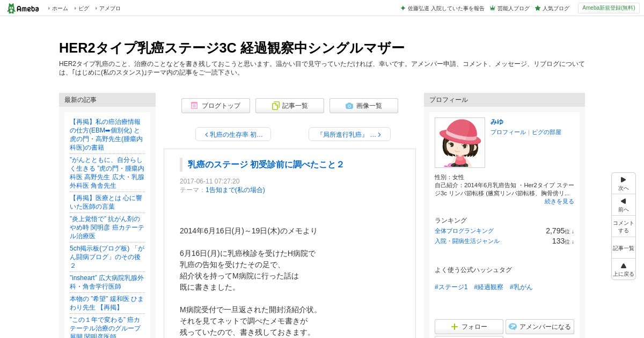644x338 pixels.
Task: Open "insheart" 広大病院乳腺外科 article link
Action: pyautogui.click(x=107, y=282)
